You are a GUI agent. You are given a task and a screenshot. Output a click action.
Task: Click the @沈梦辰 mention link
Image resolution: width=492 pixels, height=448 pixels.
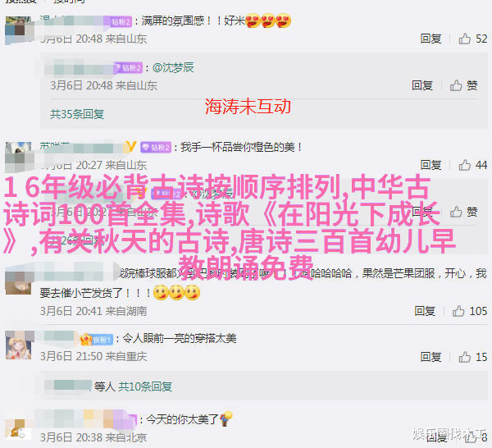tap(173, 67)
